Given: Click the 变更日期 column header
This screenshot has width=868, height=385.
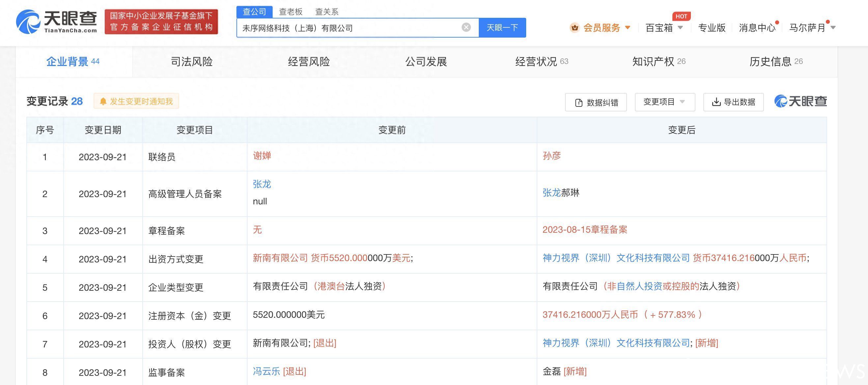Looking at the screenshot, I should (103, 130).
